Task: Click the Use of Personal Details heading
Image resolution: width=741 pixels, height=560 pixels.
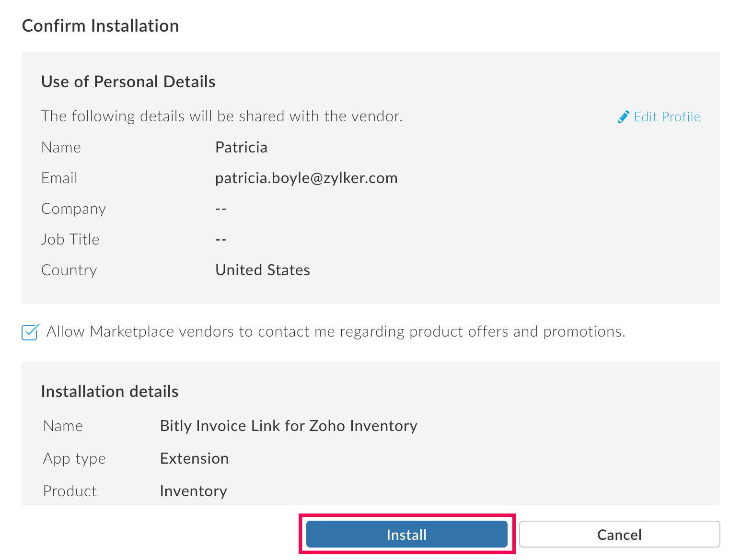Action: [x=128, y=82]
